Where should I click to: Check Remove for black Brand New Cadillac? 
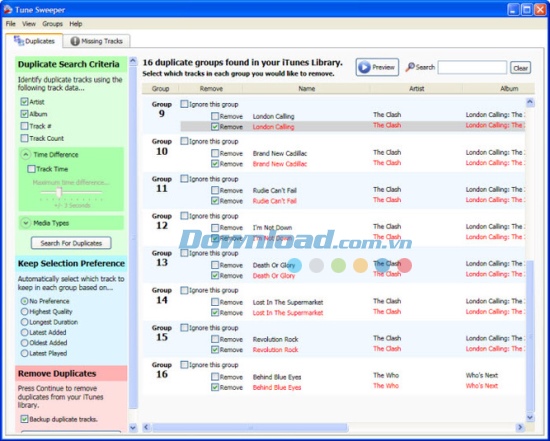[x=215, y=153]
